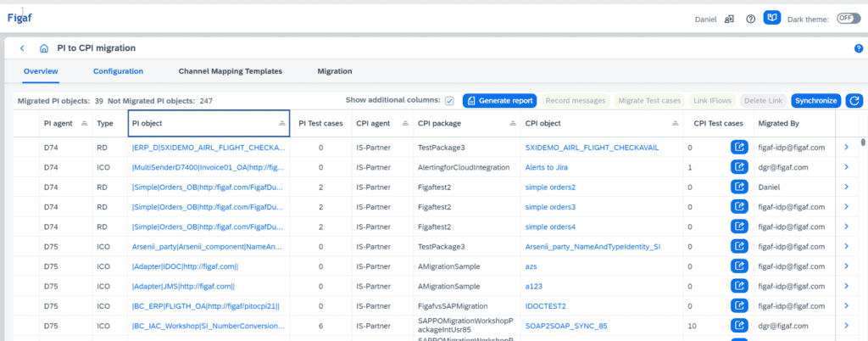
Task: Click the Migrate Test cases button
Action: [x=649, y=101]
